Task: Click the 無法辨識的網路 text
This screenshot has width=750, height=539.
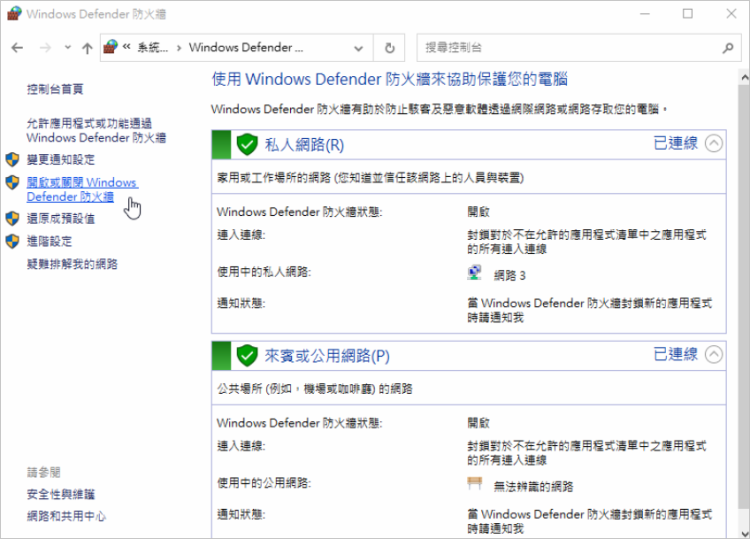Action: 533,487
